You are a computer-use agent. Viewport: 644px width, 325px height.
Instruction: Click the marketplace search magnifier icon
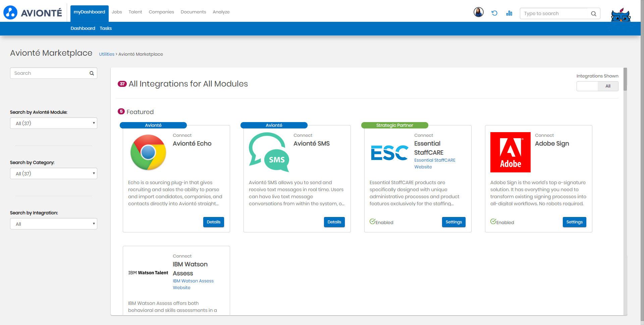point(92,73)
